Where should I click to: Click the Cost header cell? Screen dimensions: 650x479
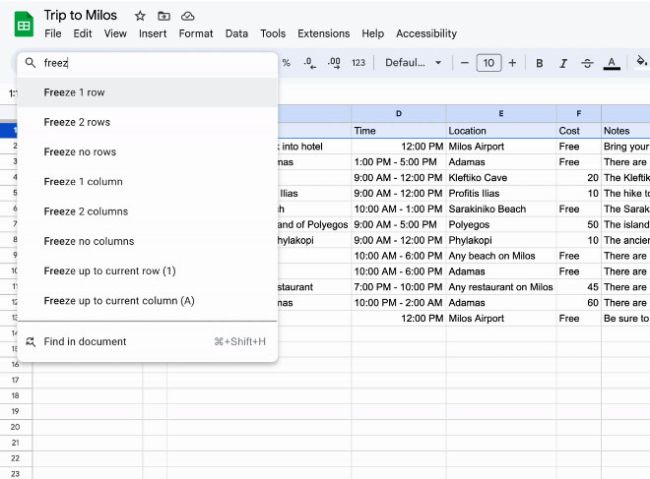point(579,131)
